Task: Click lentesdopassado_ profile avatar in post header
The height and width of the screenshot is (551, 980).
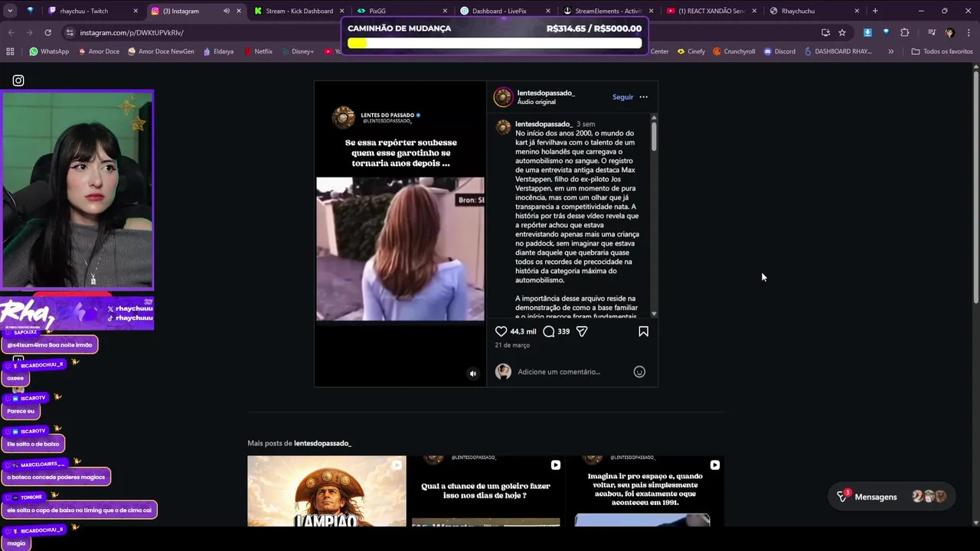Action: (x=503, y=97)
